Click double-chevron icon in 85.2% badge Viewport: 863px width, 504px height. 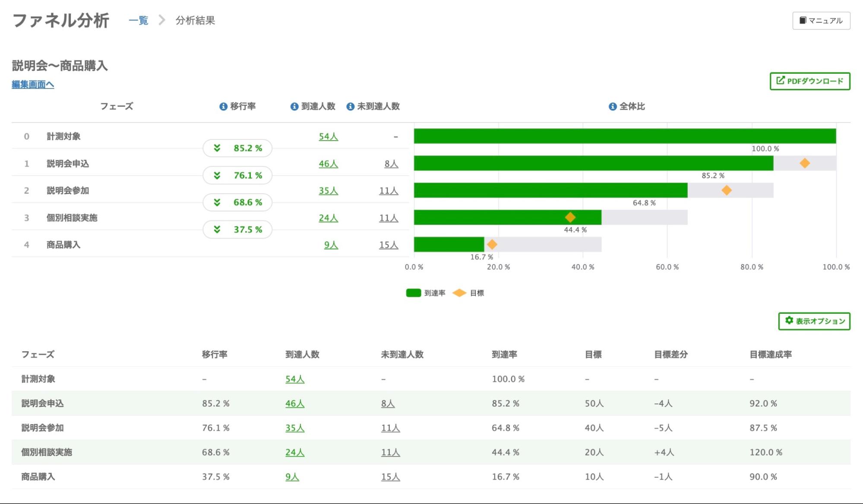coord(217,148)
